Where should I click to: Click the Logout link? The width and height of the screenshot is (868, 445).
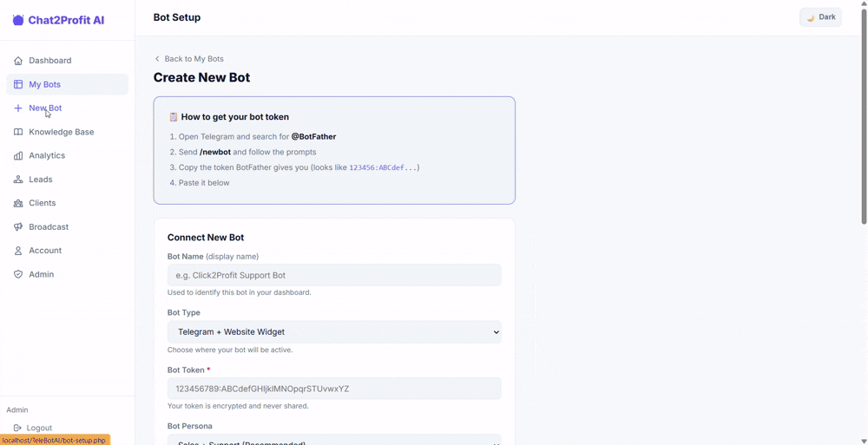tap(33, 428)
